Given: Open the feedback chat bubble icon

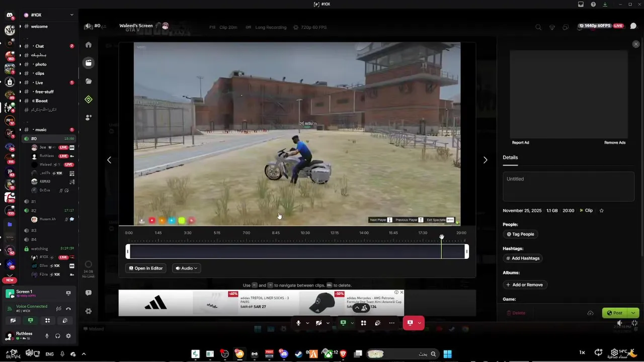Looking at the screenshot, I should pos(89,293).
